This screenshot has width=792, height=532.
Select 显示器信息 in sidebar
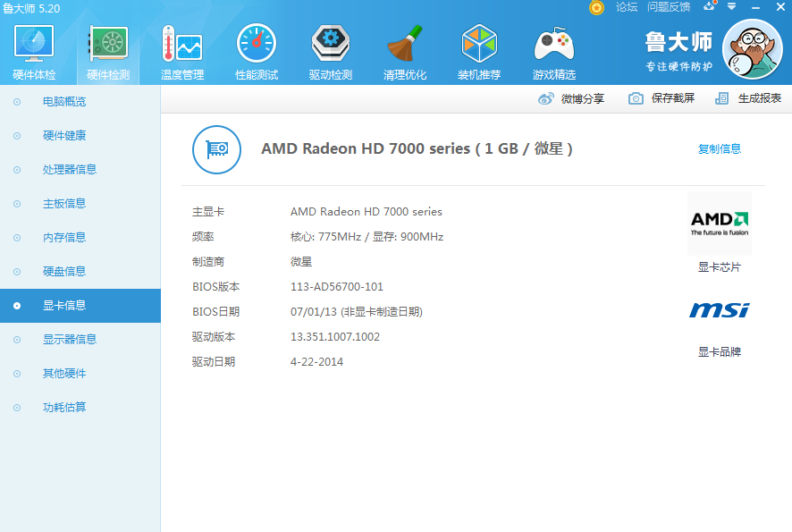point(80,340)
